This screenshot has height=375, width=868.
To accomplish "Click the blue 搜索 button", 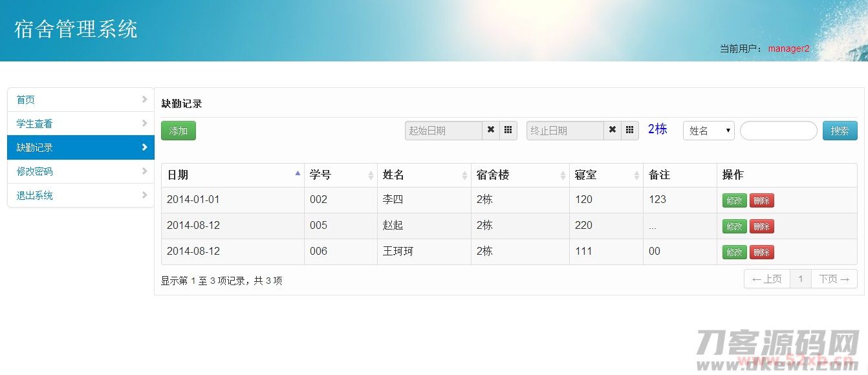I will point(840,131).
